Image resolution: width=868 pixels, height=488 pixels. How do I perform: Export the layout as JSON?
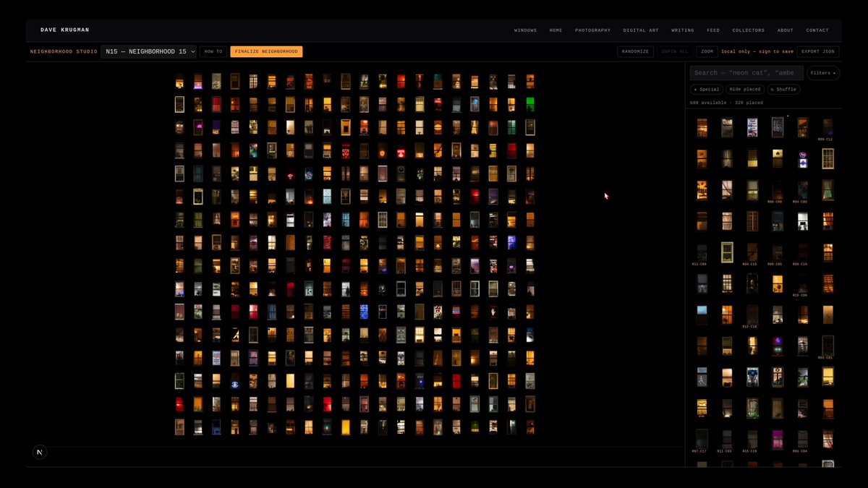click(x=818, y=51)
